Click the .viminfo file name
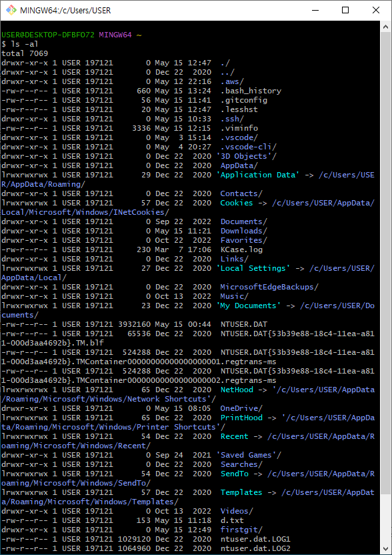392x555 pixels. [239, 128]
